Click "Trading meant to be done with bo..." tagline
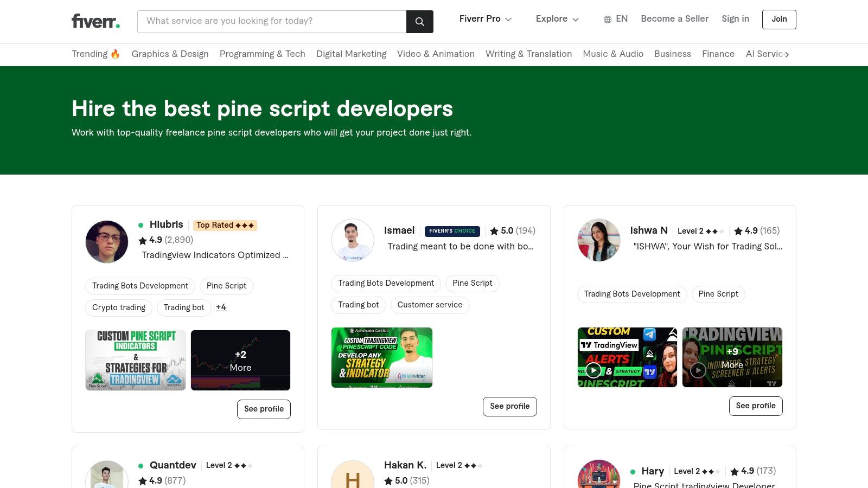 [x=461, y=247]
